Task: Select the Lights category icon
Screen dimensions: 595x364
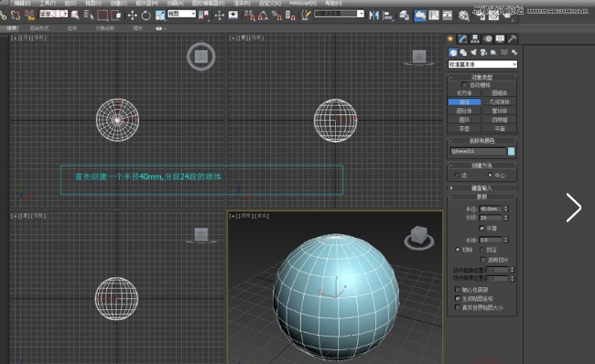Action: [x=473, y=52]
